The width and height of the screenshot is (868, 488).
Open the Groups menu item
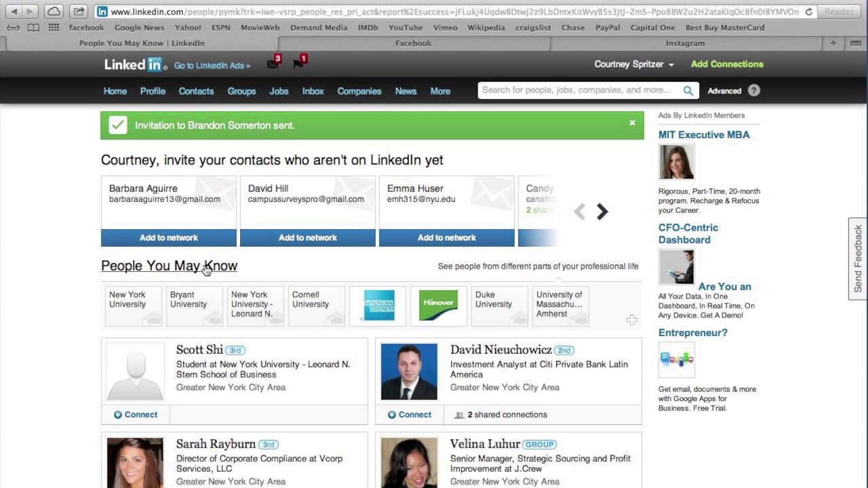pyautogui.click(x=241, y=91)
